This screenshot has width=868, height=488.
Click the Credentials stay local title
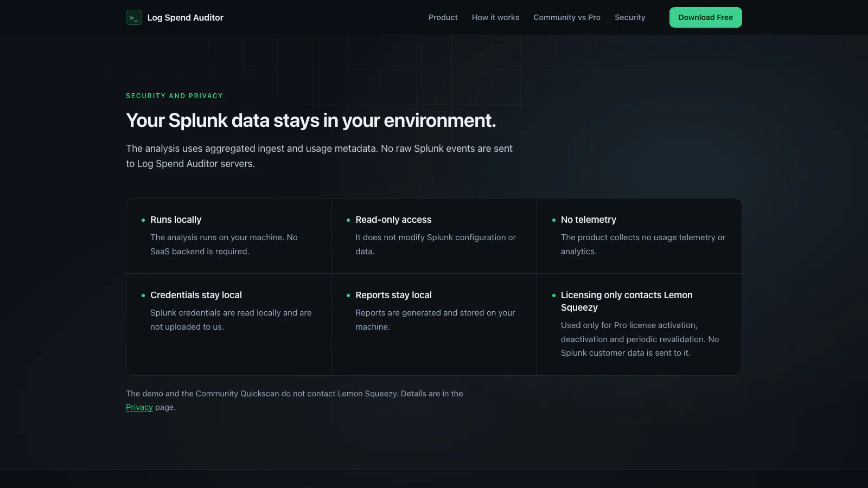click(x=196, y=295)
